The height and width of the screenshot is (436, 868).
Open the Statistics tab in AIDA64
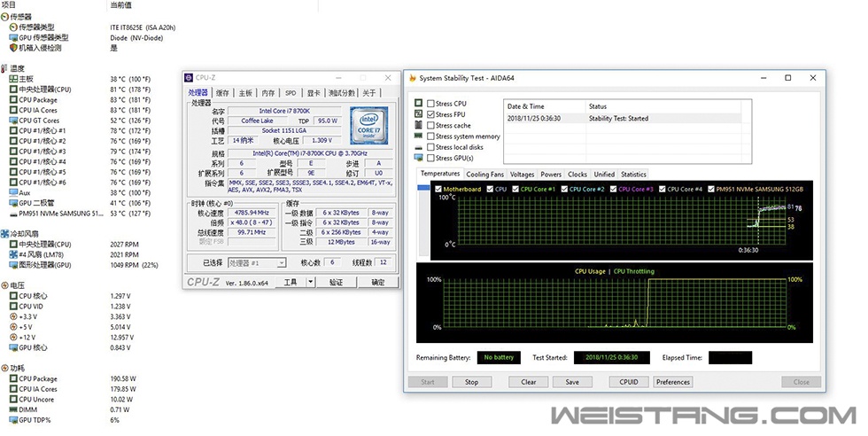[633, 174]
